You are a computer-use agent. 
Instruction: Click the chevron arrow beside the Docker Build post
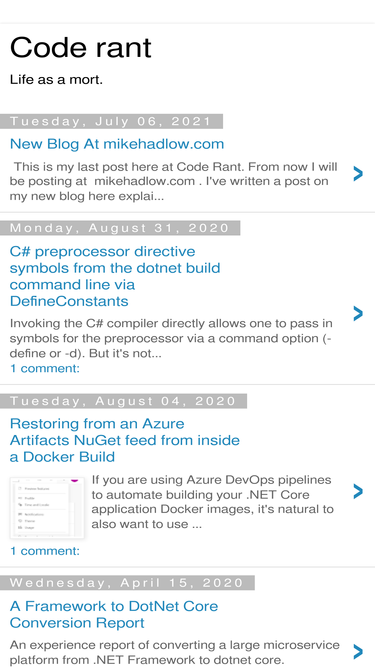pyautogui.click(x=358, y=491)
